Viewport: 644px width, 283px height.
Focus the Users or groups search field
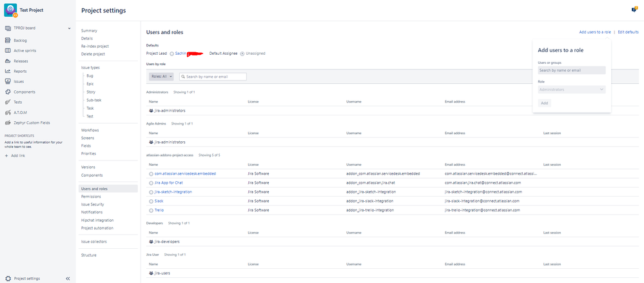coord(572,70)
